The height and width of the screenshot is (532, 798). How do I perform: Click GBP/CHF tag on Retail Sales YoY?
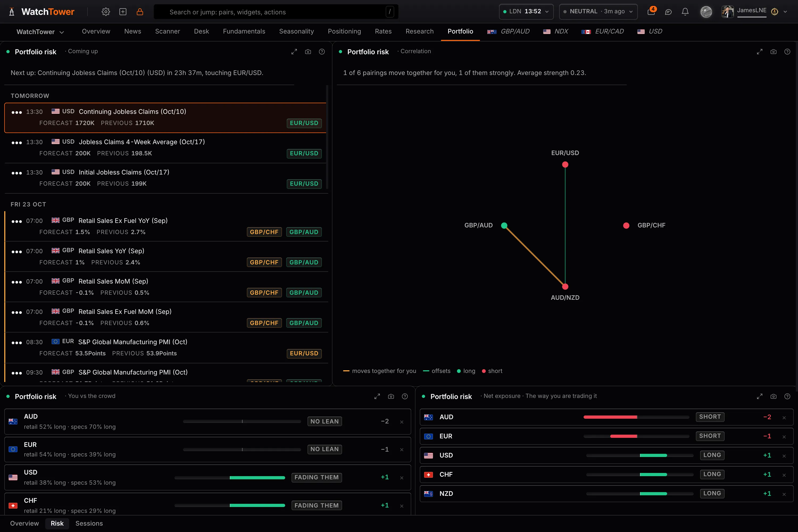point(264,262)
